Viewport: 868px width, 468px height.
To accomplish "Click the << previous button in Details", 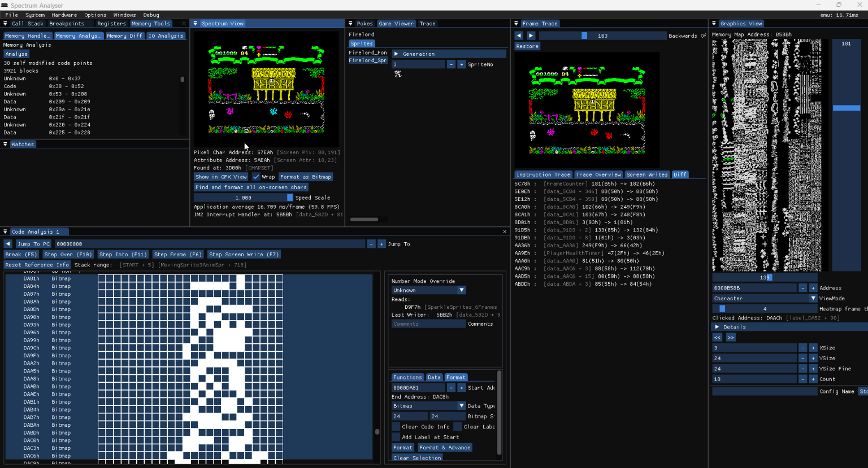I will pyautogui.click(x=717, y=337).
